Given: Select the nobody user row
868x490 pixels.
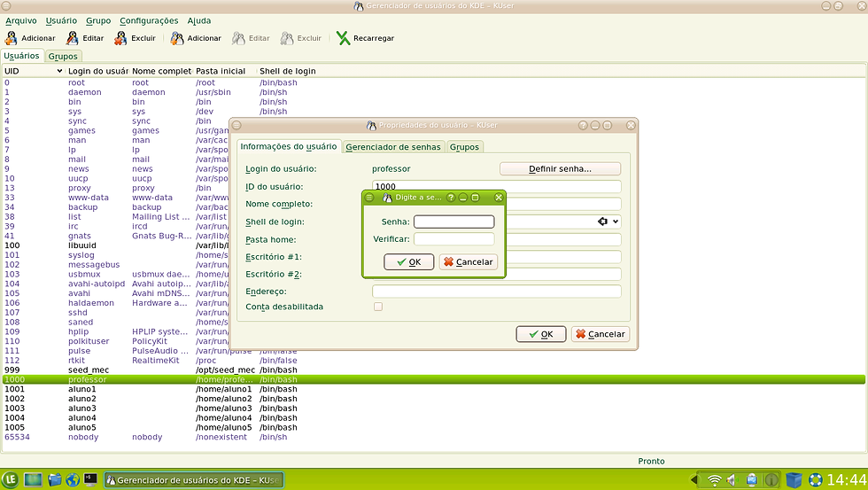Looking at the screenshot, I should point(433,437).
